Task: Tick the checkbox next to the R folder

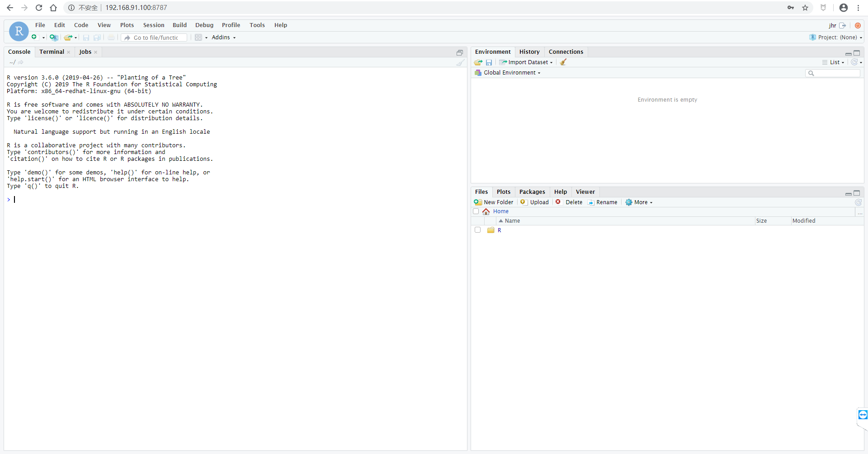Action: pyautogui.click(x=478, y=230)
